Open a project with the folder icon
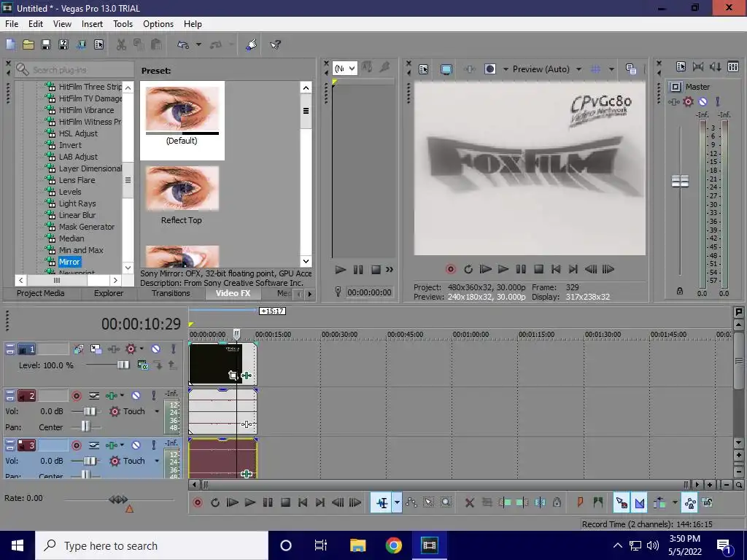 [28, 44]
